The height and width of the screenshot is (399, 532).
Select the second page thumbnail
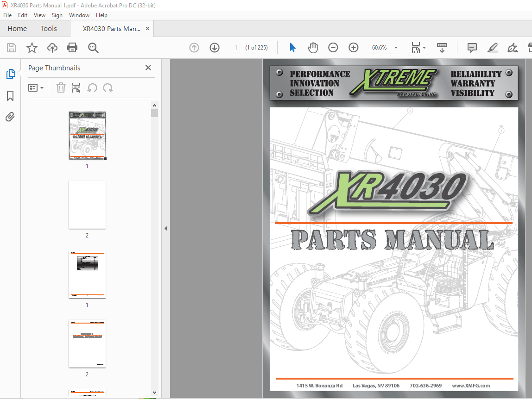point(87,205)
